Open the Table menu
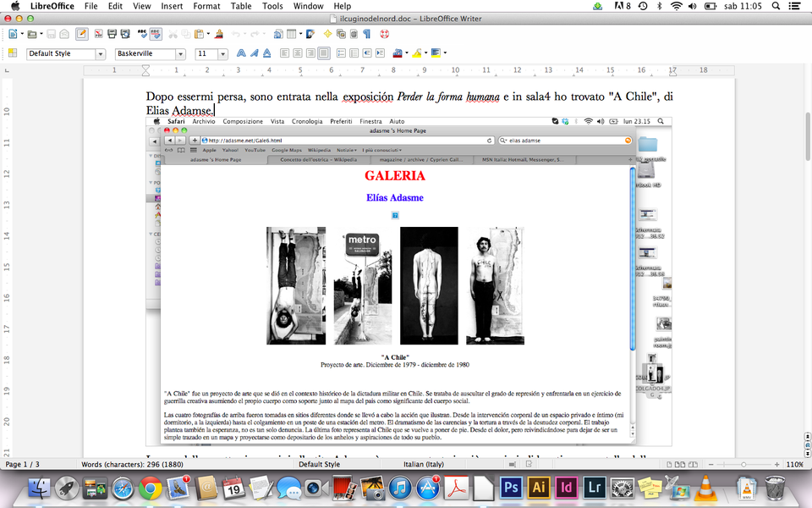This screenshot has height=508, width=812. point(241,6)
